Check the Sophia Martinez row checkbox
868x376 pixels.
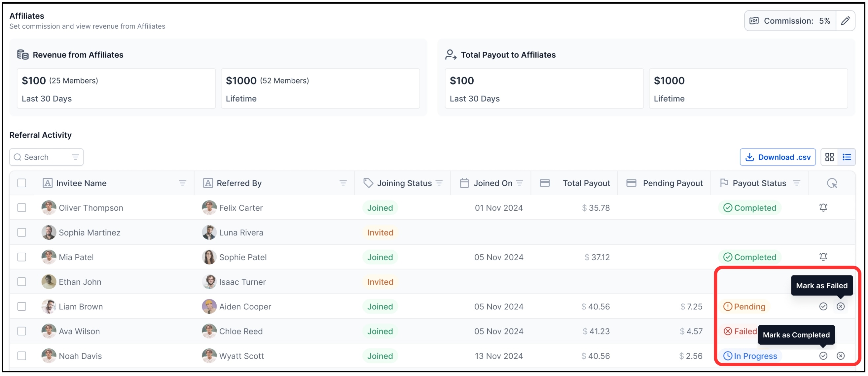click(x=22, y=232)
